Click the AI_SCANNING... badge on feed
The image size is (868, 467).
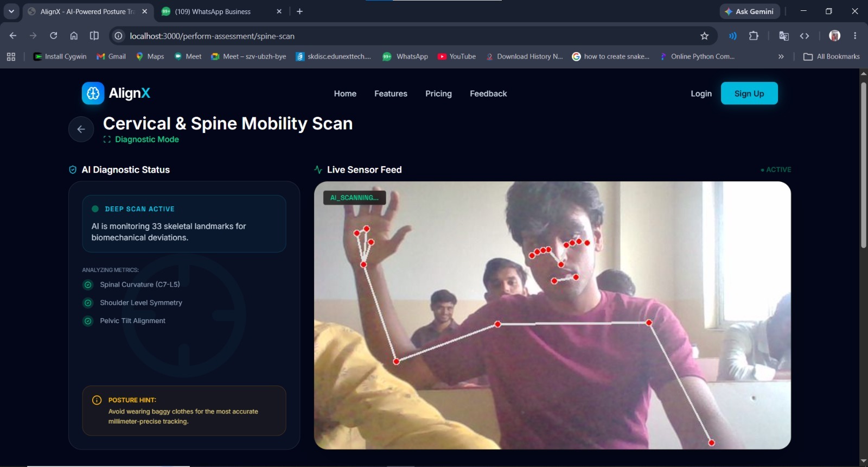coord(355,198)
